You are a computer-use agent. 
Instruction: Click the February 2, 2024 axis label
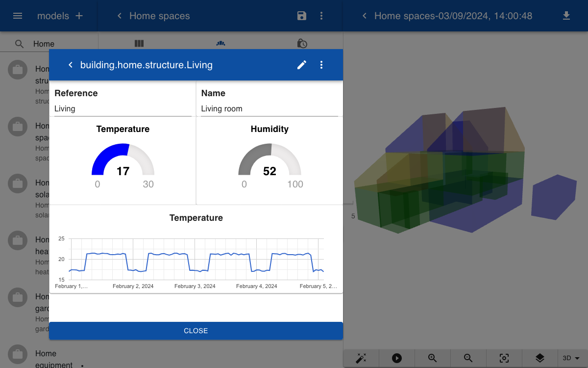(x=133, y=286)
